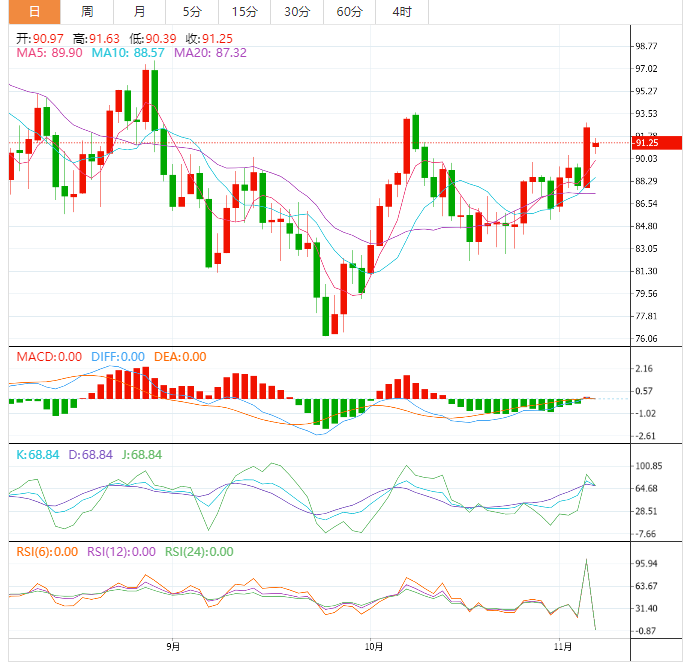688x668 pixels.
Task: Click the MA10: 88.57 indicator label
Action: [128, 53]
